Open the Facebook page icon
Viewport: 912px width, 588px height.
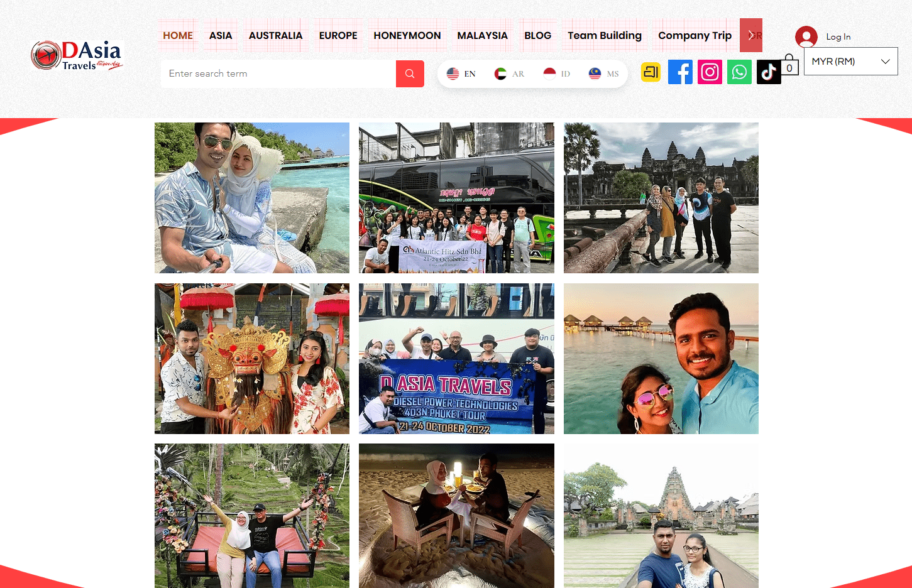point(680,72)
